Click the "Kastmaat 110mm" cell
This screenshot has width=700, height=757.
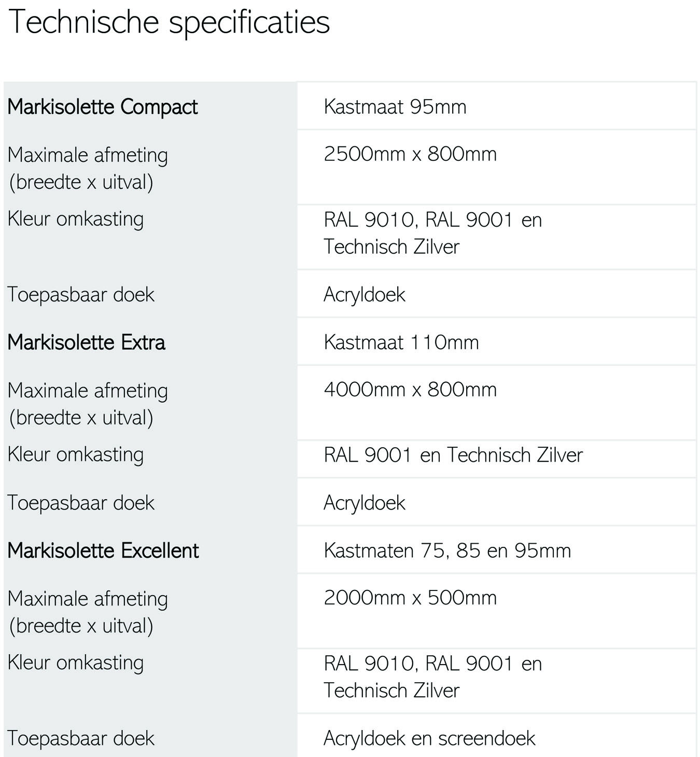coord(401,342)
